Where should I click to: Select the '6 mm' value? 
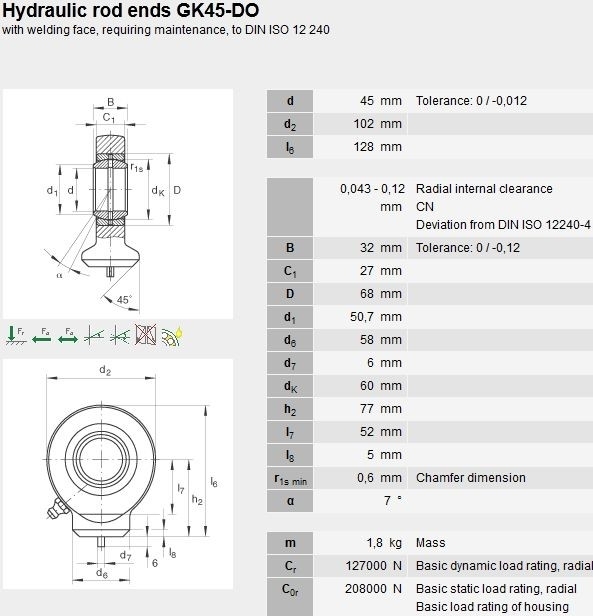pos(384,363)
